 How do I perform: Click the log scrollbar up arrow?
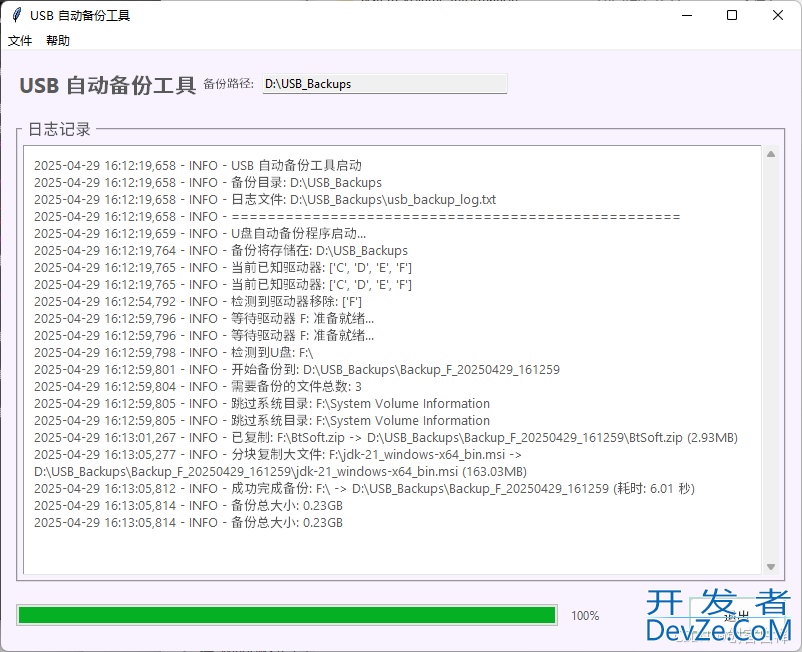pyautogui.click(x=771, y=154)
